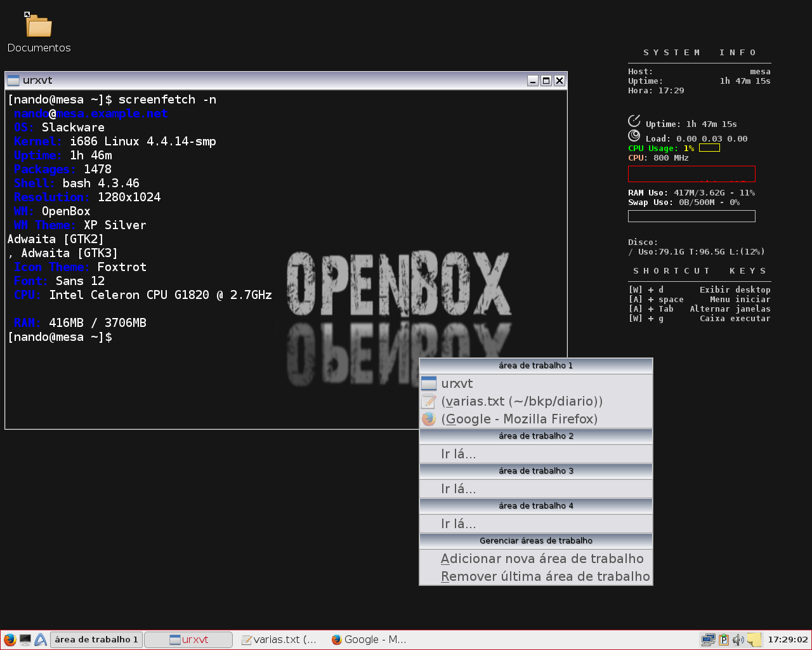Click the blue Arch-style launcher icon in taskbar
Image resolution: width=812 pixels, height=650 pixels.
[x=41, y=640]
